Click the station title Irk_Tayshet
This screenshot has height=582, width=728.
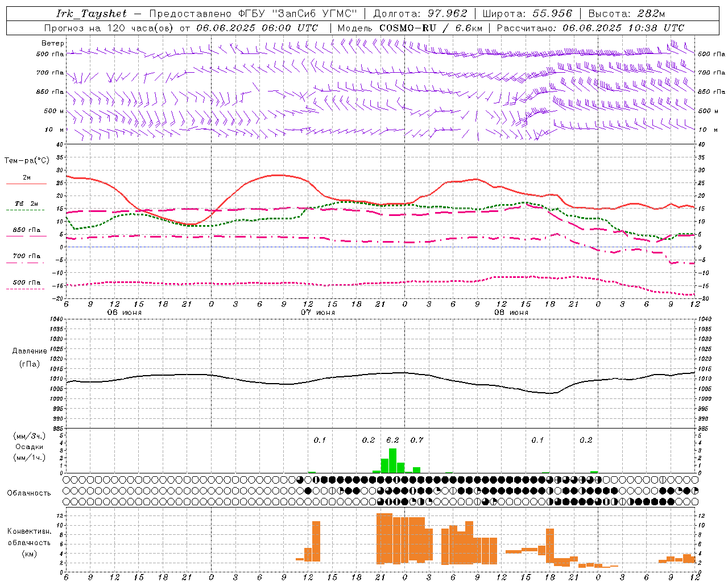point(92,14)
